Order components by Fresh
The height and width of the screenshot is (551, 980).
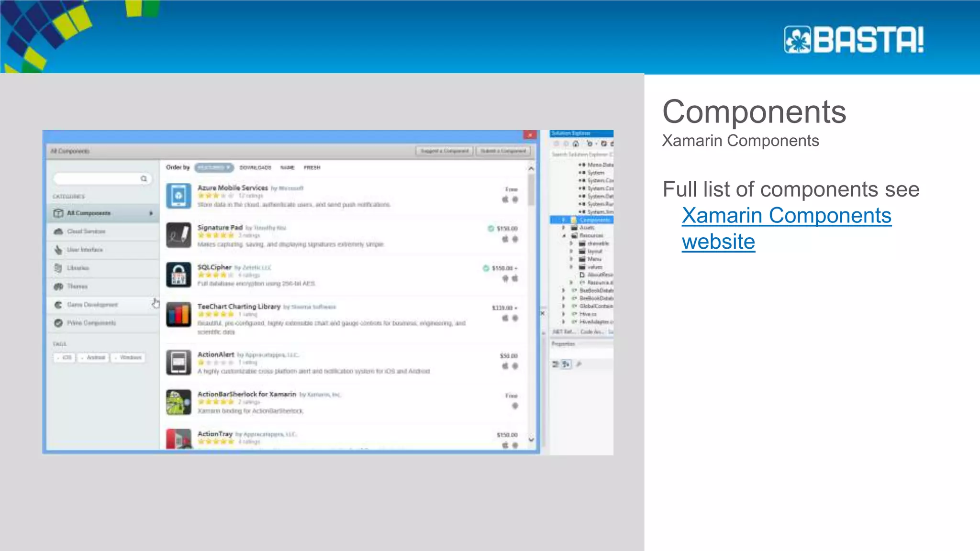point(312,167)
